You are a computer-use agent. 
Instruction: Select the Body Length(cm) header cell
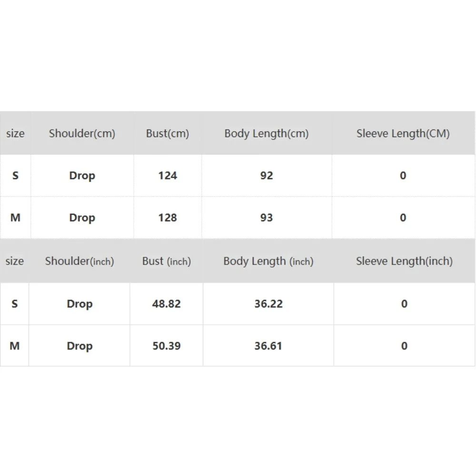tap(267, 134)
